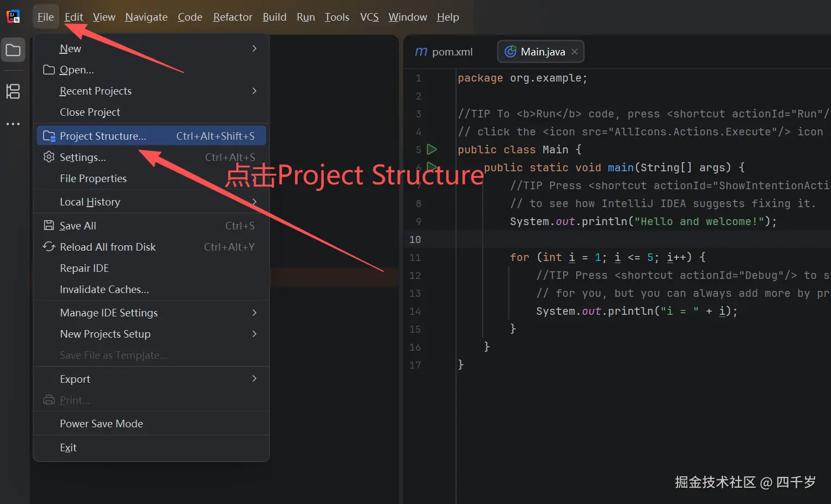The height and width of the screenshot is (504, 831).
Task: Toggle Power Save Mode
Action: (101, 424)
